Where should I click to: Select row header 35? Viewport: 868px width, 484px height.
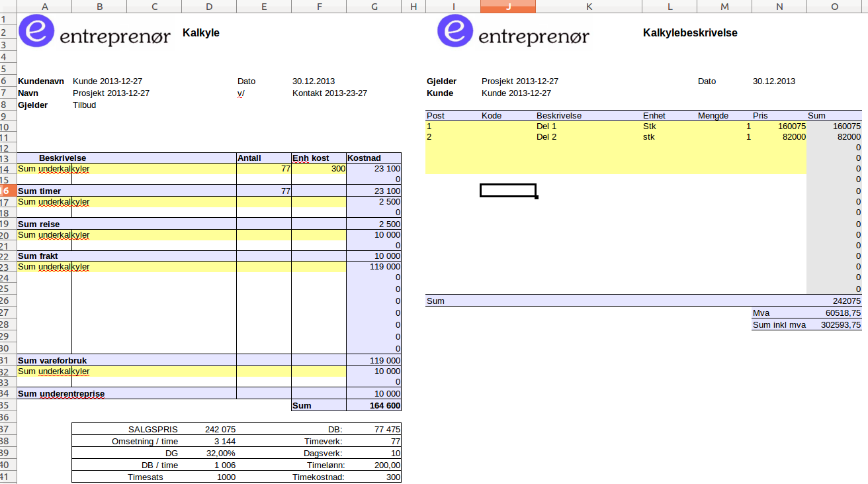coord(8,405)
